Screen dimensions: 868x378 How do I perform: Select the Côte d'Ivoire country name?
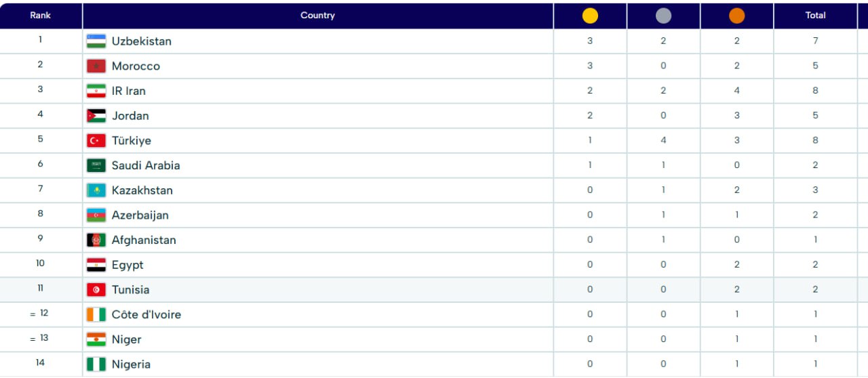(146, 314)
